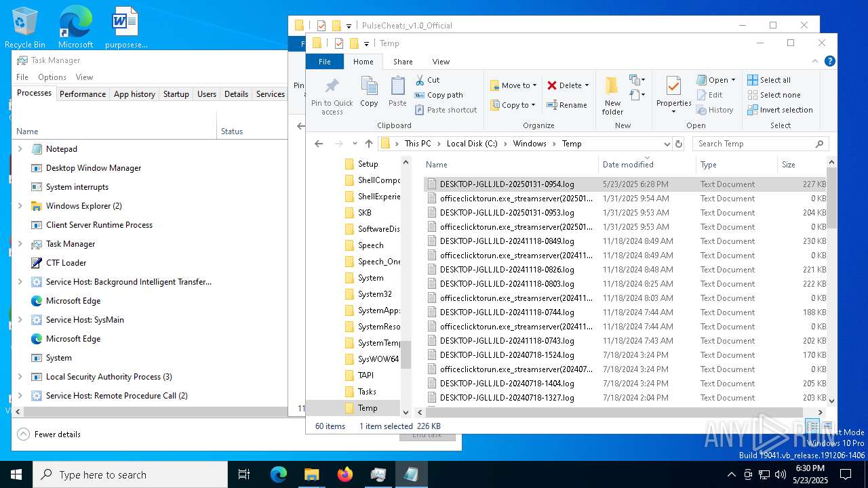Screen dimensions: 868x488
Task: Expand Service Host: SysMain process
Action: (20, 320)
